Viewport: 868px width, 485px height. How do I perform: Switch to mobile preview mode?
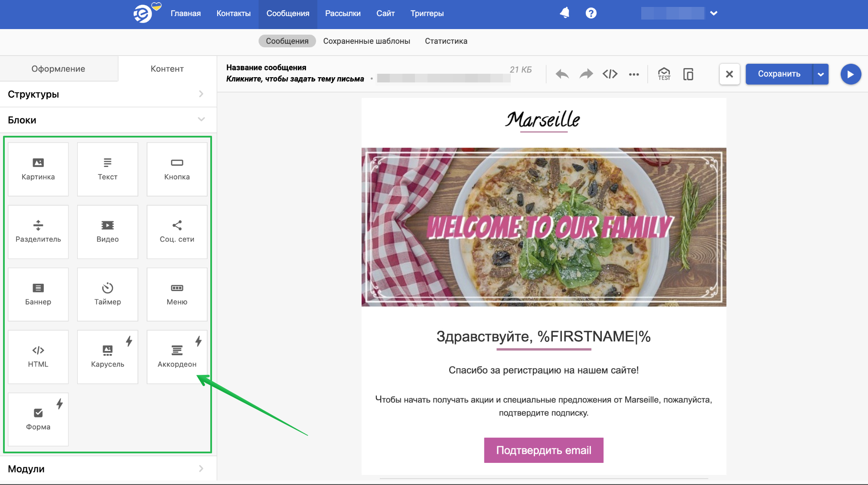[x=688, y=74]
